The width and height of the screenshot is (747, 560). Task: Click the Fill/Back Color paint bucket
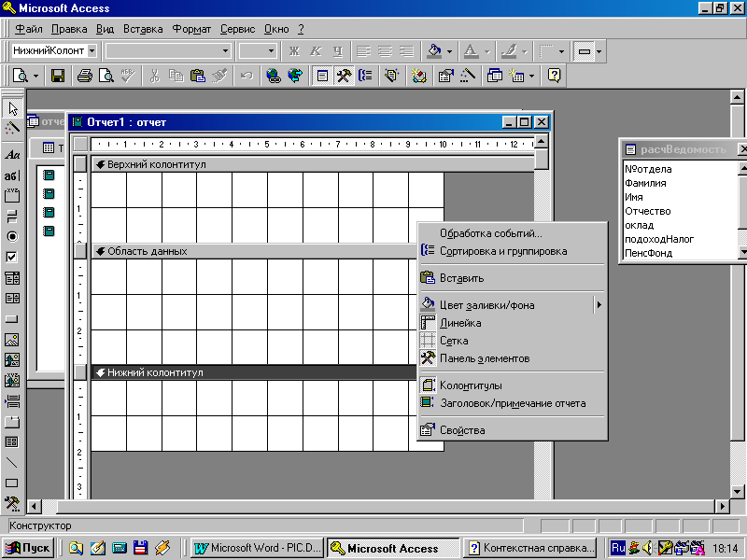pyautogui.click(x=434, y=51)
